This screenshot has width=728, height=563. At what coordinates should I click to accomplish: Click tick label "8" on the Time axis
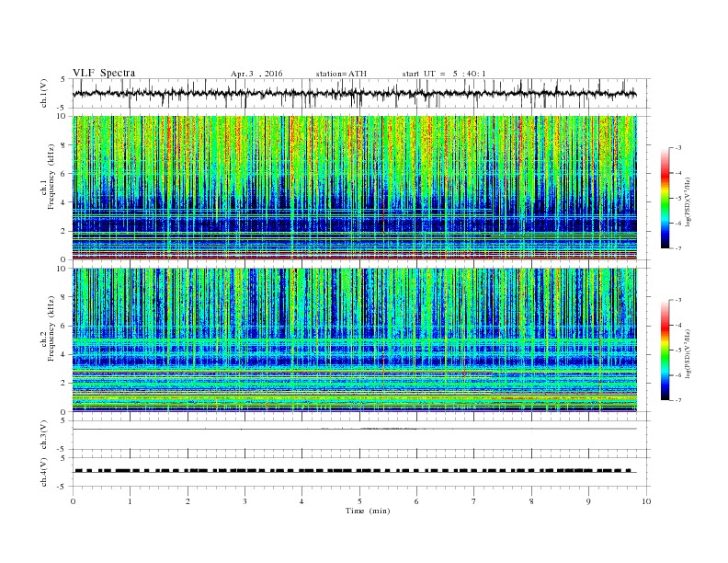531,501
